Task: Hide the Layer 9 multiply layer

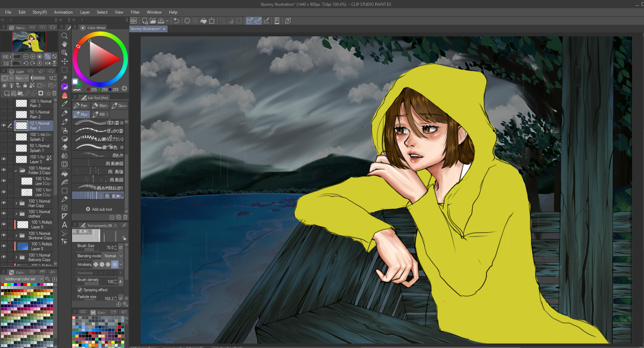Action: 4,224
